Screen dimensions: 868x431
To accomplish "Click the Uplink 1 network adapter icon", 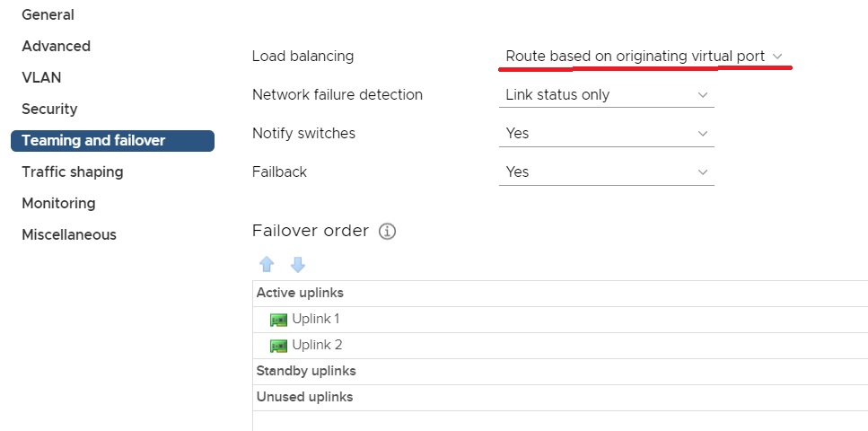I will [x=278, y=320].
